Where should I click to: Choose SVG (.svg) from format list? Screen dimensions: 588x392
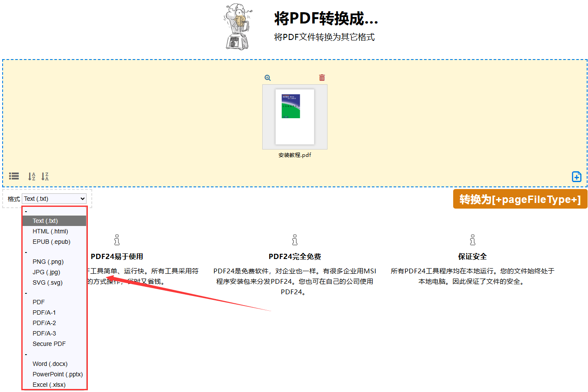54,282
